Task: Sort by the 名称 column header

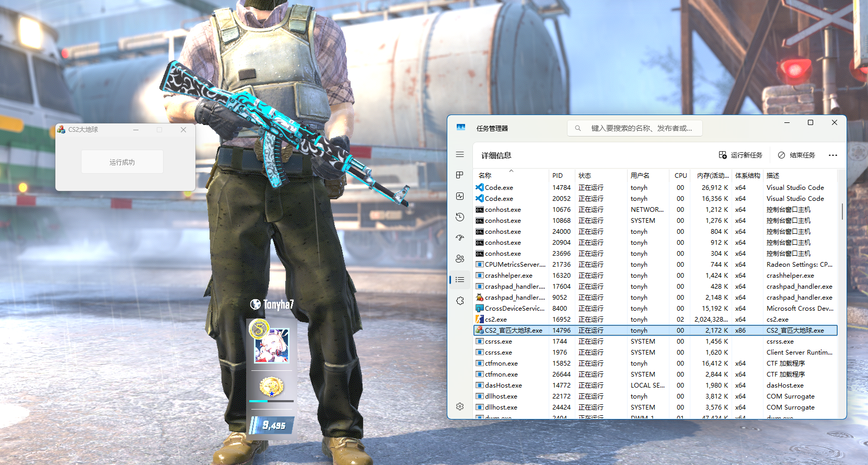Action: pyautogui.click(x=511, y=175)
